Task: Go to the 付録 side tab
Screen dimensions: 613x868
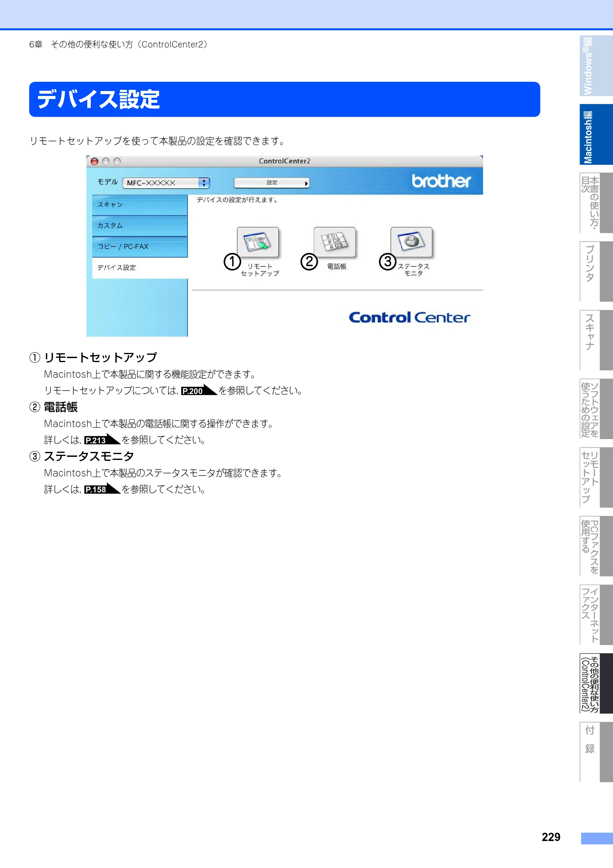Action: point(596,752)
